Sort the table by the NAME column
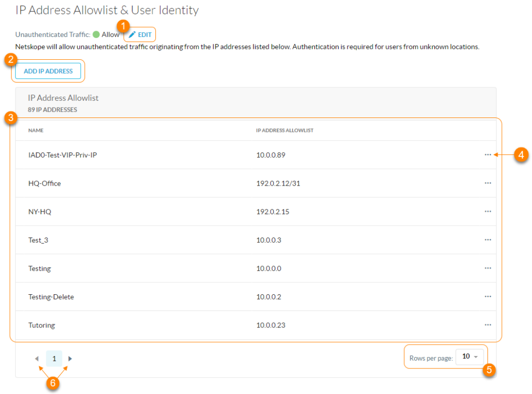Screen dimensions: 532x394 [x=36, y=130]
